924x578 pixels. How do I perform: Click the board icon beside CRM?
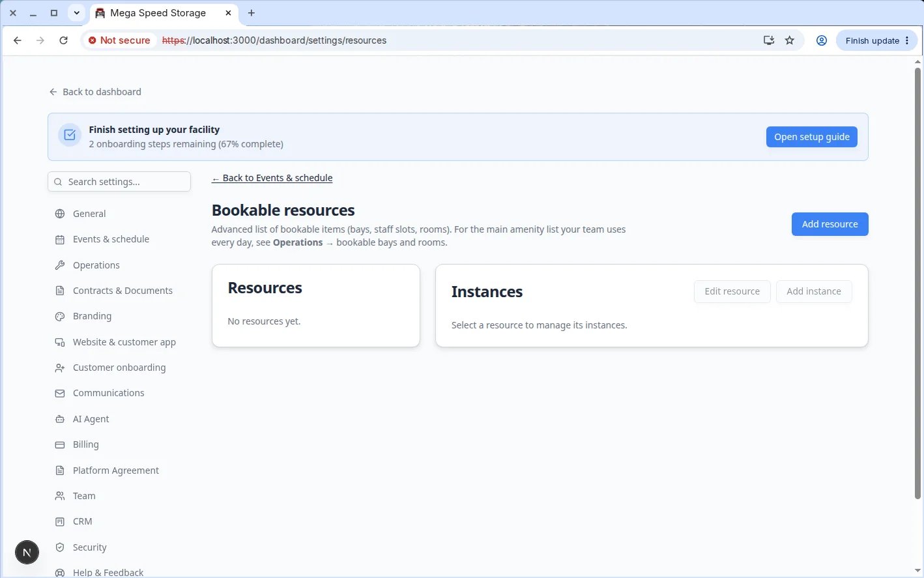(x=60, y=521)
